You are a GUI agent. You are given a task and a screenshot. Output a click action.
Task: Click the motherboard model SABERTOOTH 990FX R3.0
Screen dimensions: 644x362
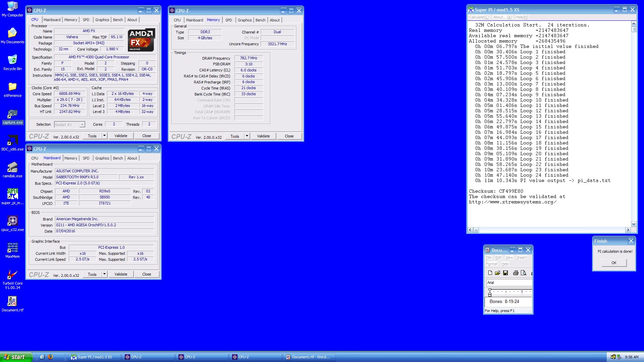pyautogui.click(x=86, y=177)
